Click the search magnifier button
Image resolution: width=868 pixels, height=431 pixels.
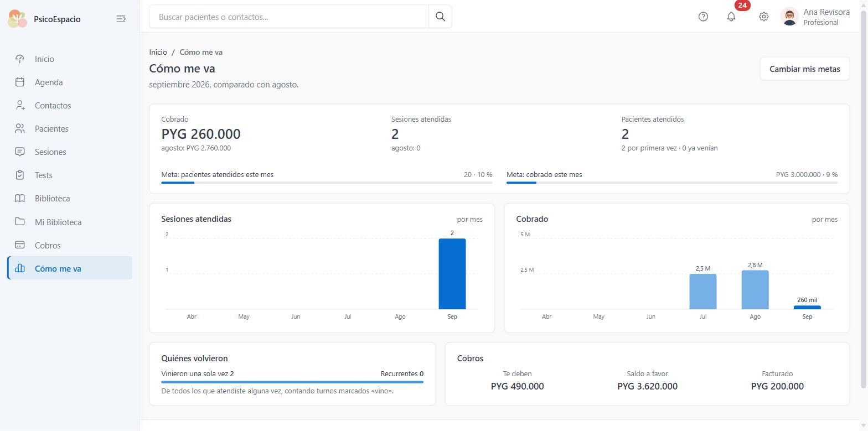point(440,17)
